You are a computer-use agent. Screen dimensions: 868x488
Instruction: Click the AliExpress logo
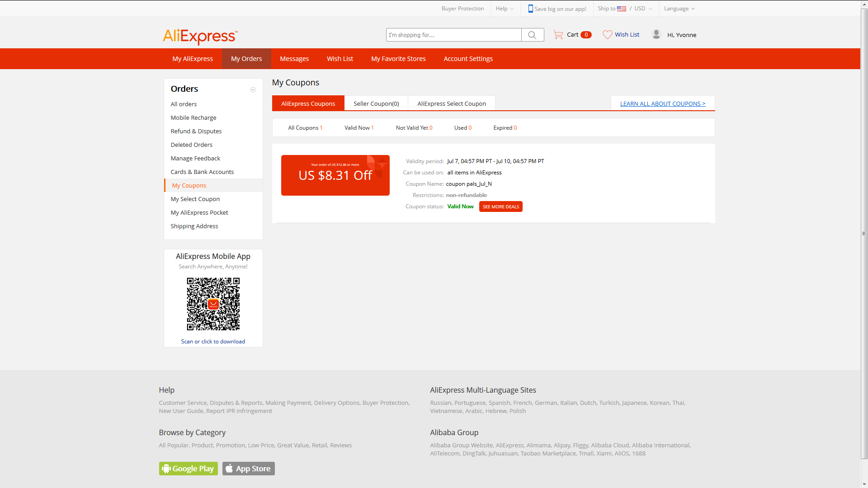[200, 36]
